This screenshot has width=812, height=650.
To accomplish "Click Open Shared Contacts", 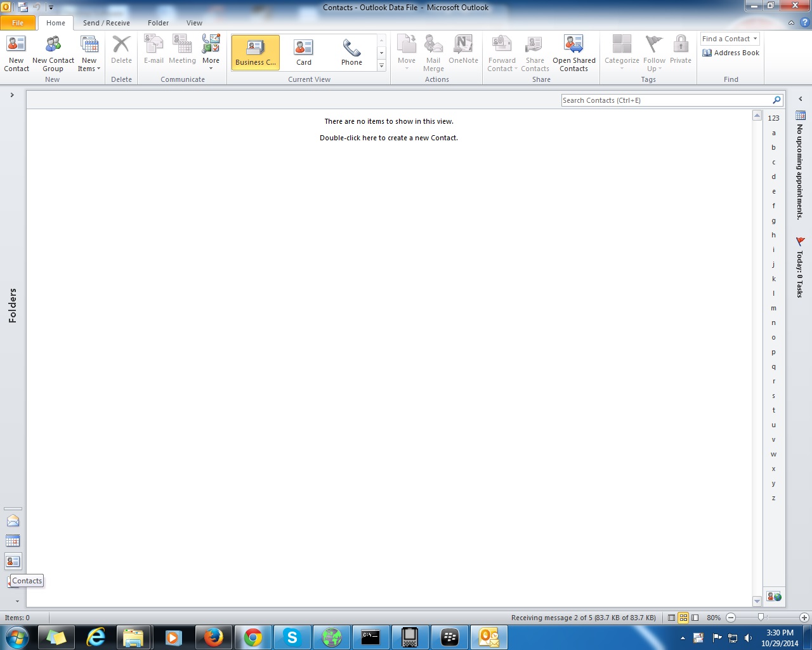I will click(x=574, y=53).
